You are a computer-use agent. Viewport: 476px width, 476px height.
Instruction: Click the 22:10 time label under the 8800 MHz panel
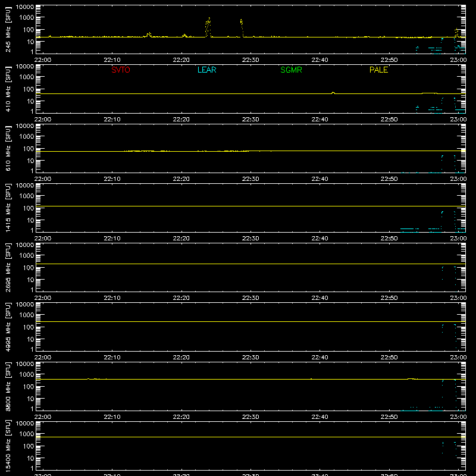pos(112,417)
